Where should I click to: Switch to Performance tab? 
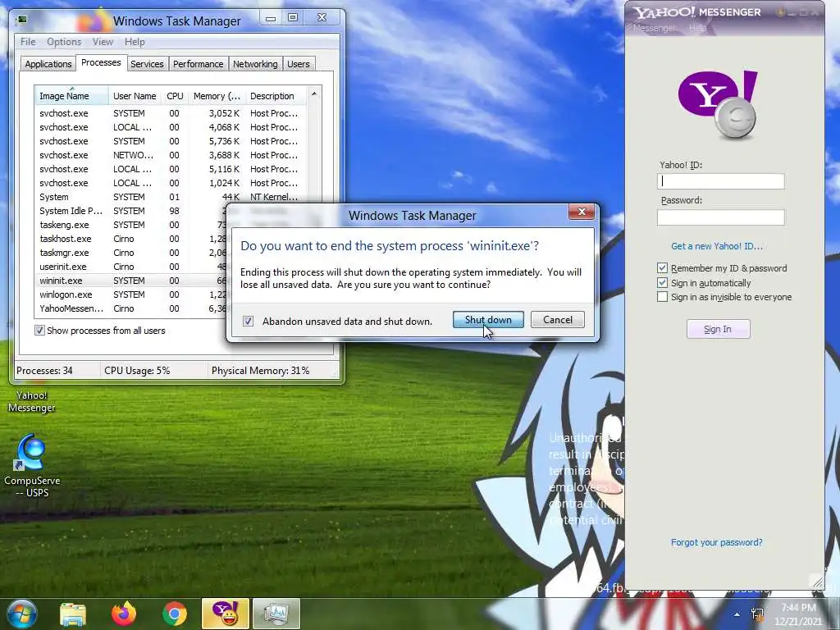click(198, 64)
